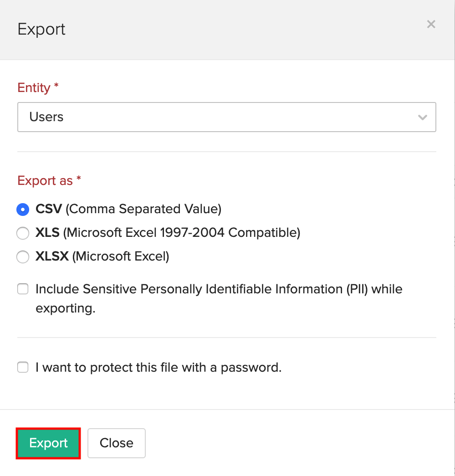Pick the XLSX radio button
The width and height of the screenshot is (455, 476).
[x=23, y=257]
